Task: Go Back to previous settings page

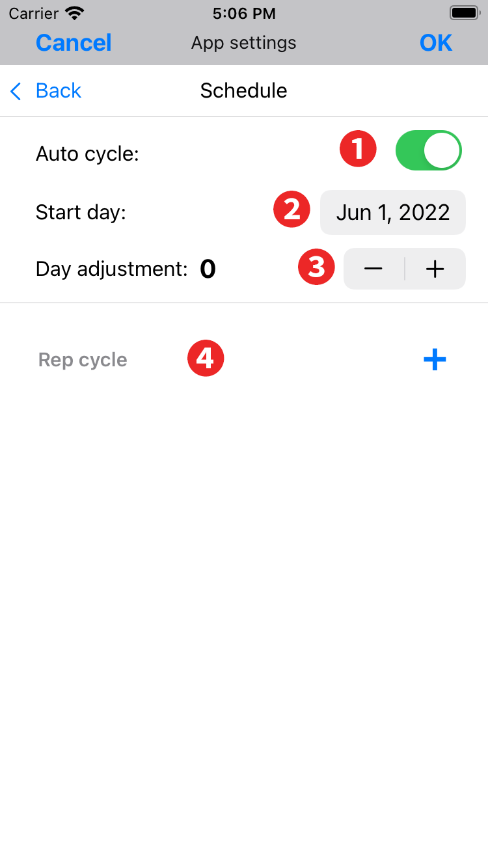Action: click(x=58, y=91)
